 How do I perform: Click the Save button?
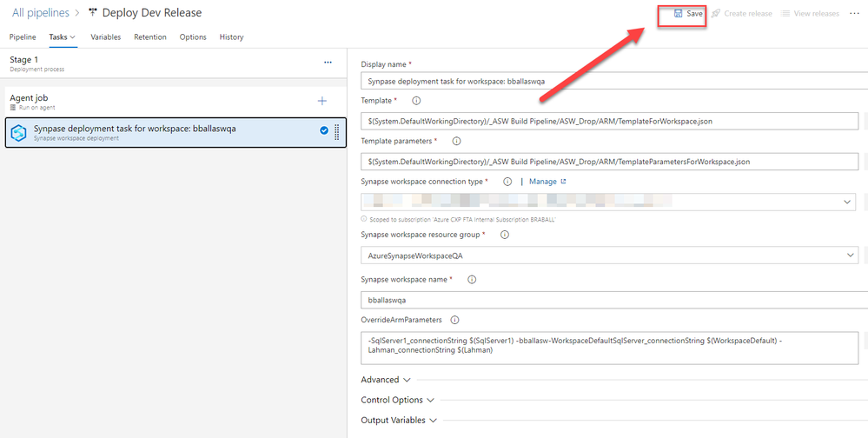(x=688, y=13)
